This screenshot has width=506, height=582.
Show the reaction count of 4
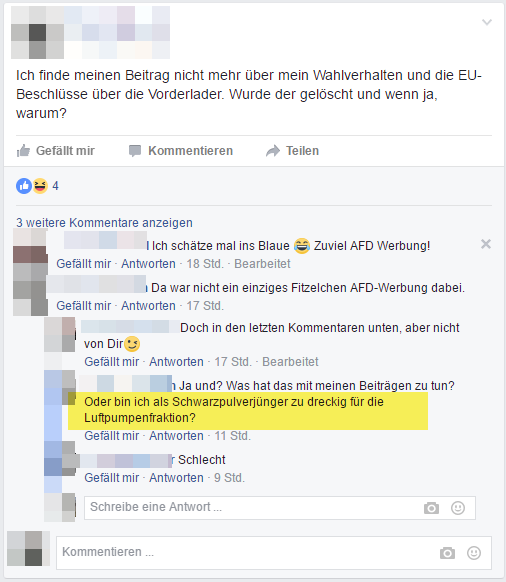coord(55,186)
